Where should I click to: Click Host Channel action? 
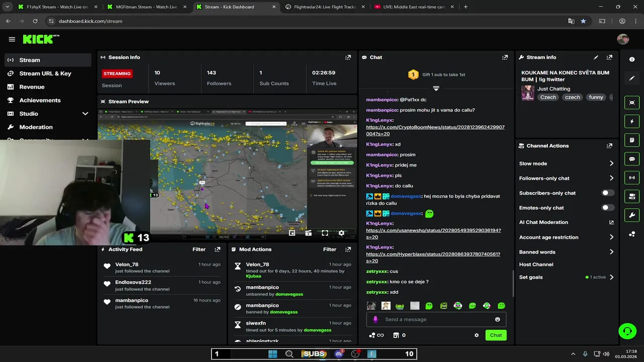tap(536, 264)
